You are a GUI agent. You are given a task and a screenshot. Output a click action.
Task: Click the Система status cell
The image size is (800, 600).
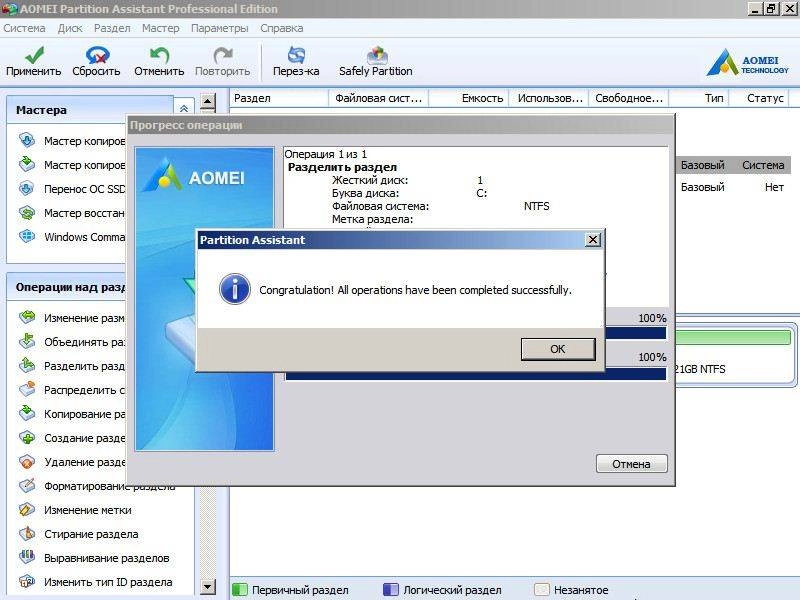pyautogui.click(x=763, y=165)
